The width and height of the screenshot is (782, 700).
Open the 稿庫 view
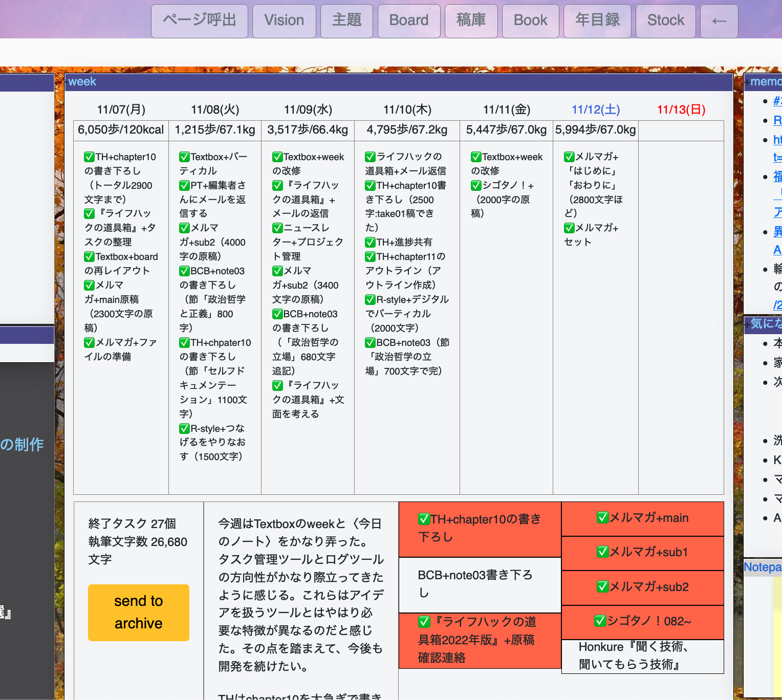click(x=470, y=21)
